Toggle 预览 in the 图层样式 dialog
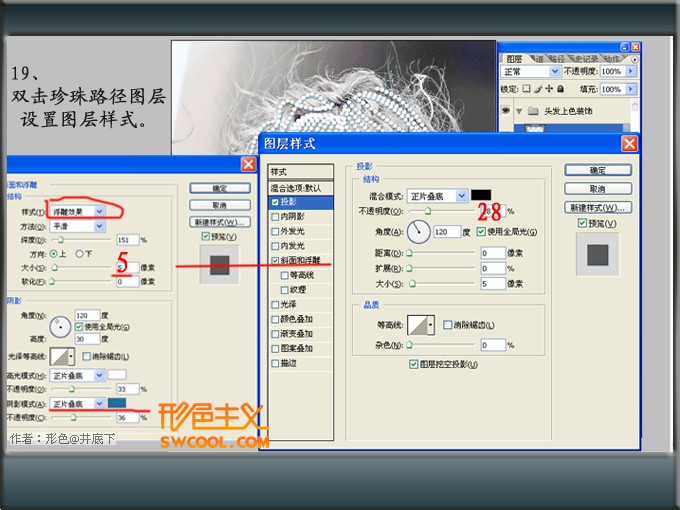Screen dimensions: 680x510 coord(582,223)
